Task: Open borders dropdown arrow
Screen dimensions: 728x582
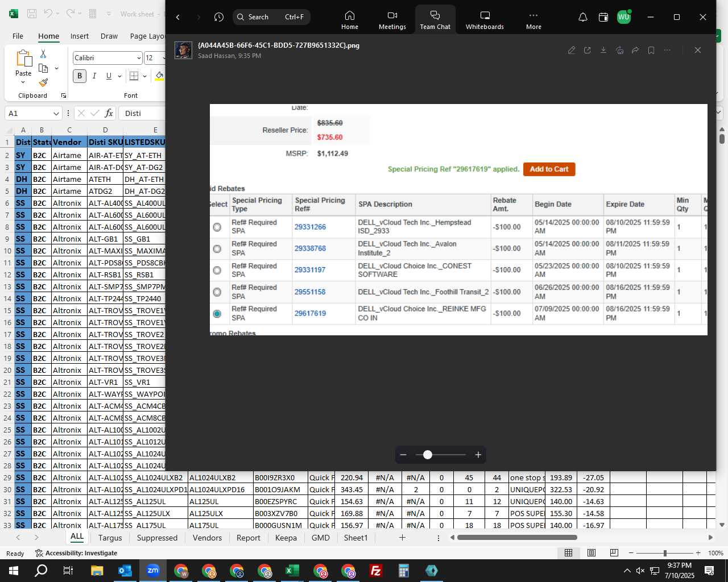Action: pos(144,76)
